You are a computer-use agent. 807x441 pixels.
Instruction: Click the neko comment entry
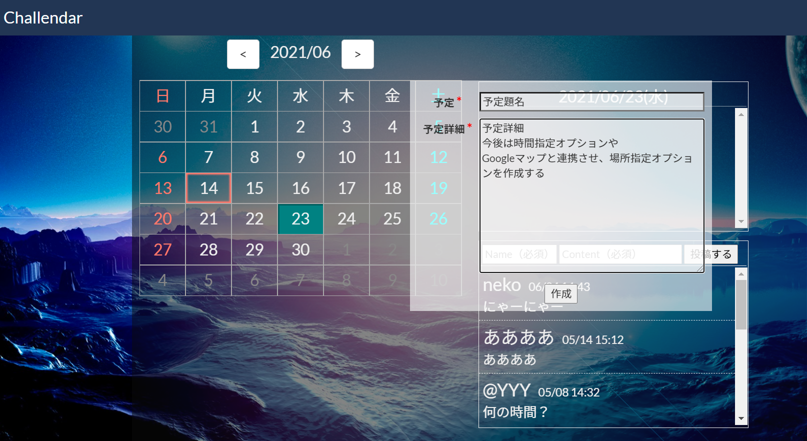(607, 295)
